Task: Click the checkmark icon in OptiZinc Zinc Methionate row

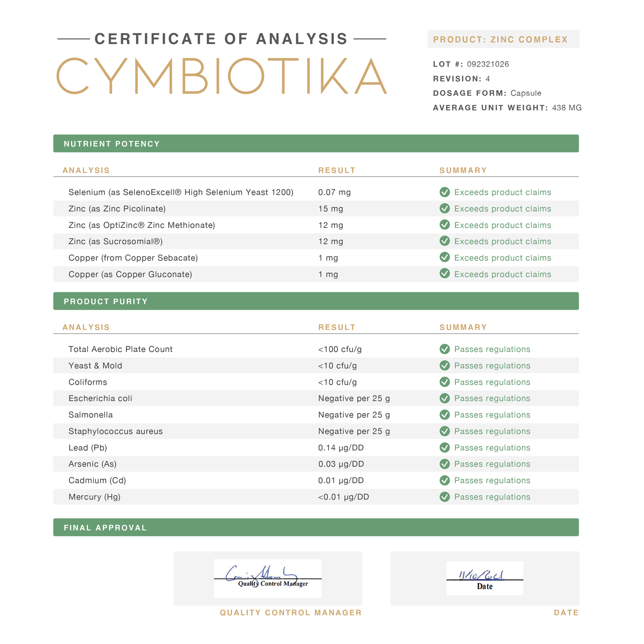Action: coord(445,225)
